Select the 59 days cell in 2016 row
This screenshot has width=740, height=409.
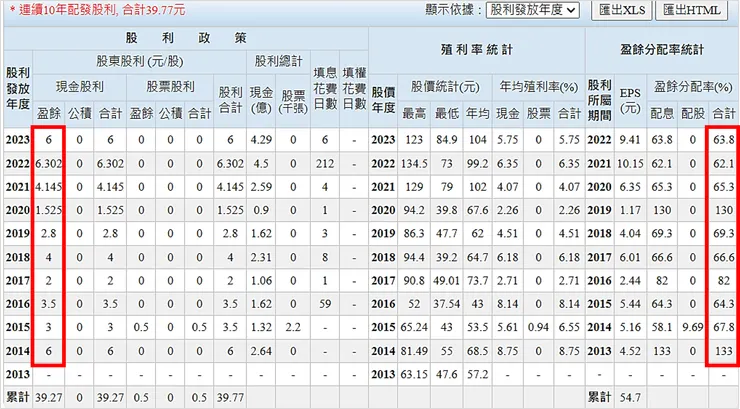point(325,304)
